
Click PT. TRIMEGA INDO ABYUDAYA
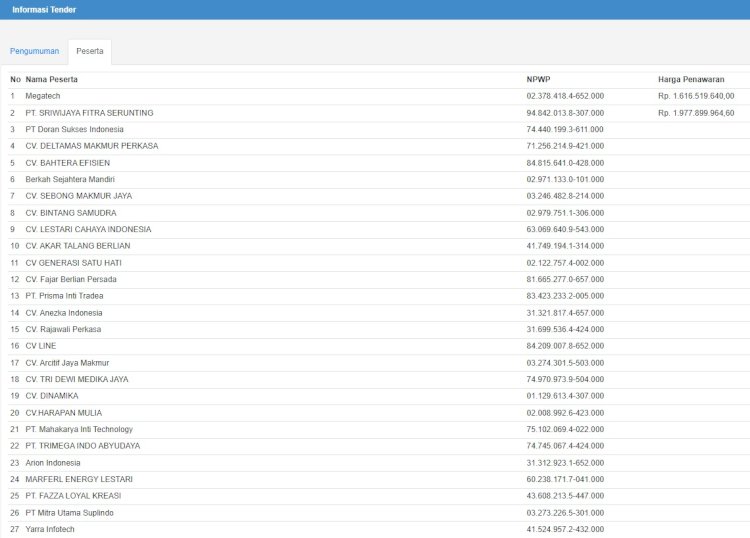click(x=83, y=446)
